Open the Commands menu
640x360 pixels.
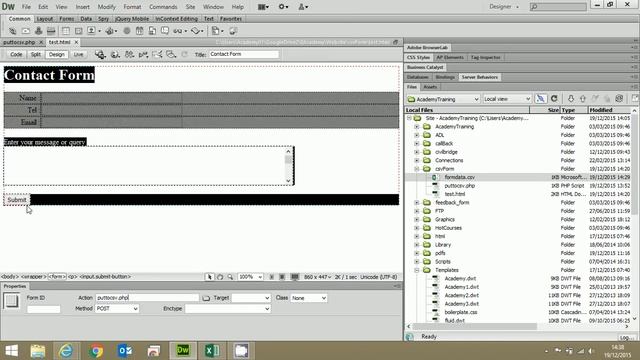(x=163, y=7)
